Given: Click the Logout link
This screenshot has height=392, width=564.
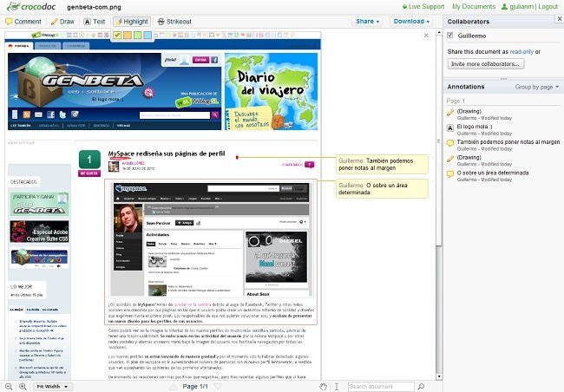Looking at the screenshot, I should [548, 6].
